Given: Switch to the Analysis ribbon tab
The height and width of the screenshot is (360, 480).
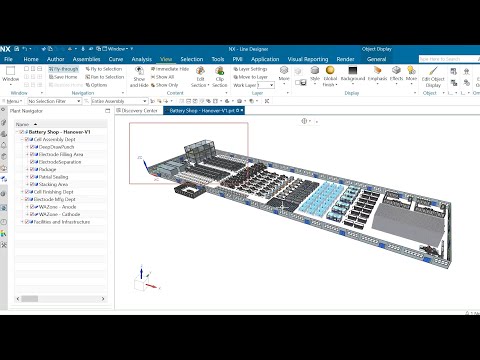Looking at the screenshot, I should coord(142,59).
